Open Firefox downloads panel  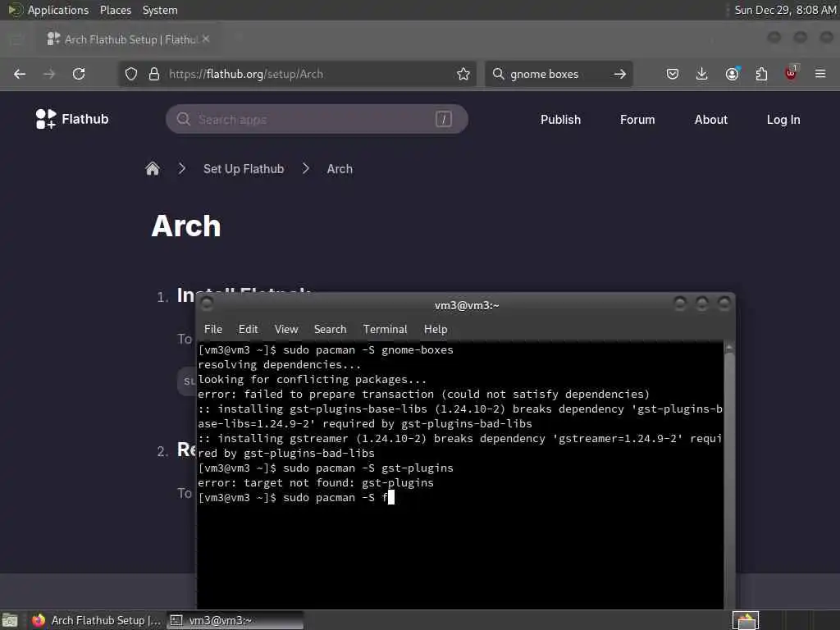coord(702,74)
